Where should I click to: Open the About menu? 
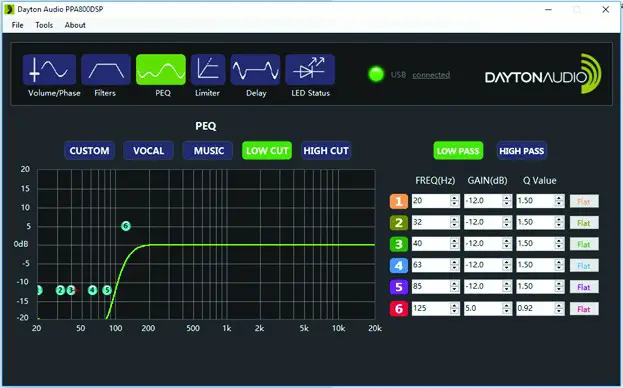pyautogui.click(x=75, y=25)
